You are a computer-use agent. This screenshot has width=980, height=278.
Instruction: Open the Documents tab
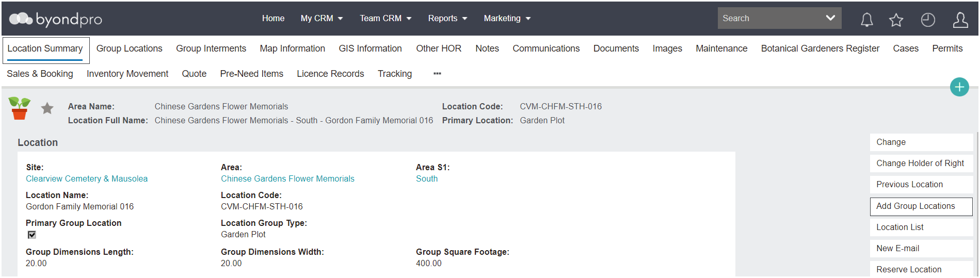(616, 48)
